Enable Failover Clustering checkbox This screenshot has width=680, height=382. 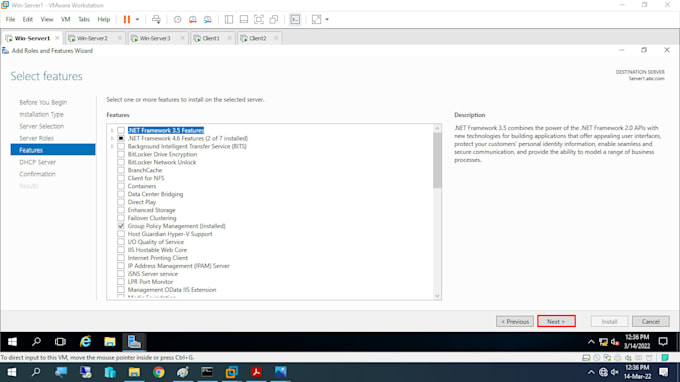pyautogui.click(x=121, y=218)
